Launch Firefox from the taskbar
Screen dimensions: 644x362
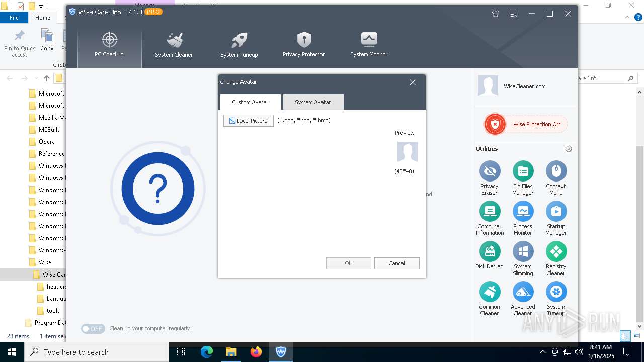coord(256,352)
